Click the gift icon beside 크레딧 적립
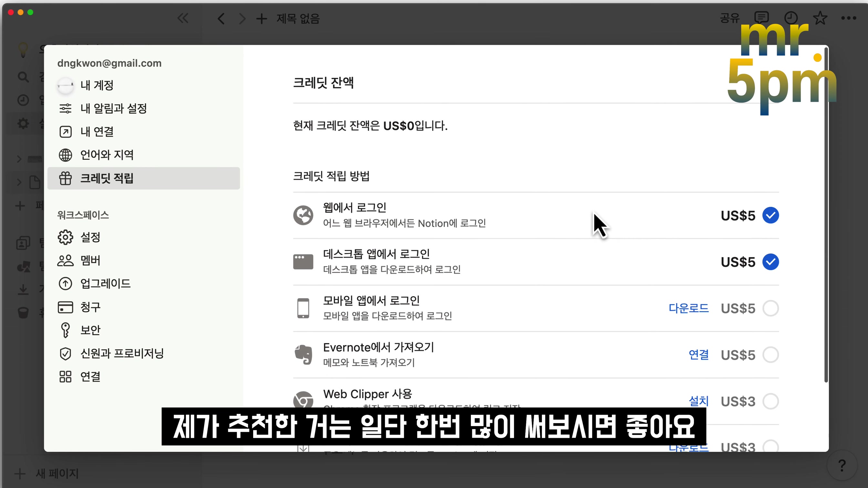This screenshot has height=488, width=868. (65, 178)
